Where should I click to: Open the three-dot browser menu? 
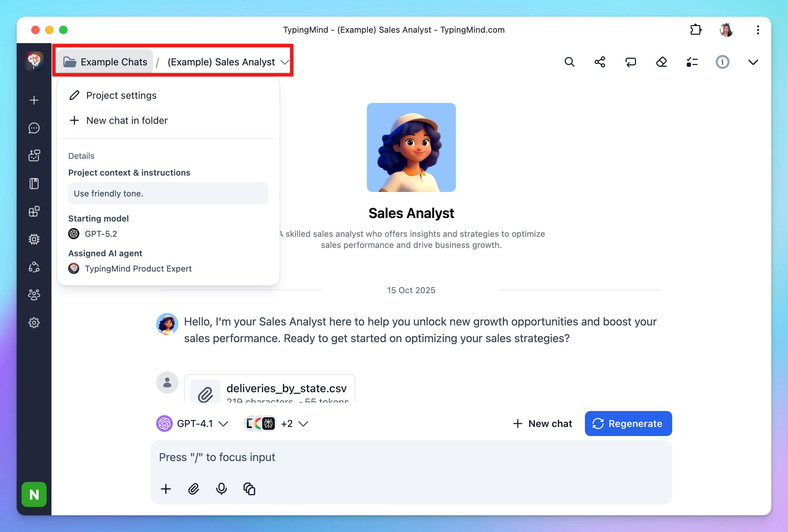point(758,30)
